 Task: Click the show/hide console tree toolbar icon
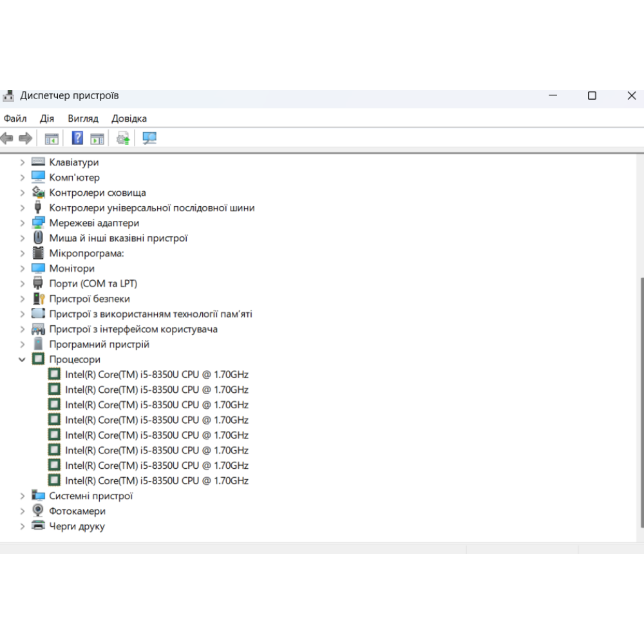tap(52, 138)
